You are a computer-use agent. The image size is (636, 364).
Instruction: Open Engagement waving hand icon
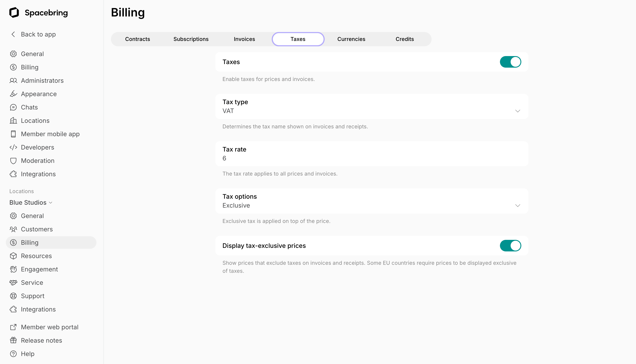(x=13, y=269)
